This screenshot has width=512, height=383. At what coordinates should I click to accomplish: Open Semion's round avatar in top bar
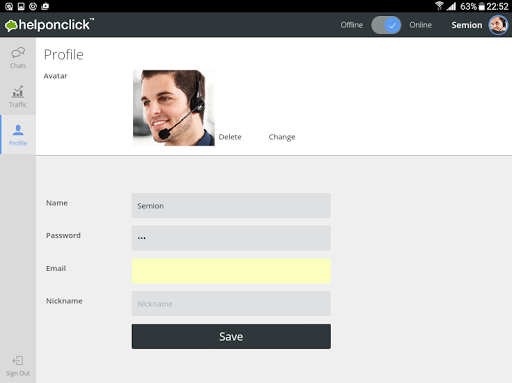pyautogui.click(x=498, y=25)
